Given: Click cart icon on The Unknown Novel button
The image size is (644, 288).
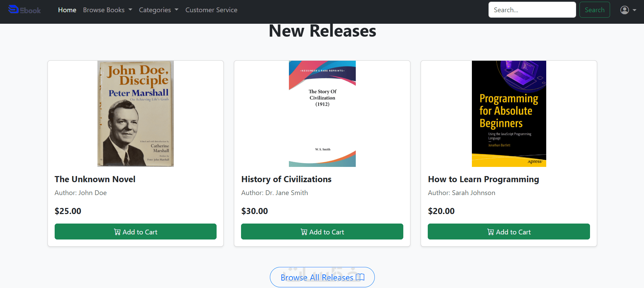Looking at the screenshot, I should [117, 232].
